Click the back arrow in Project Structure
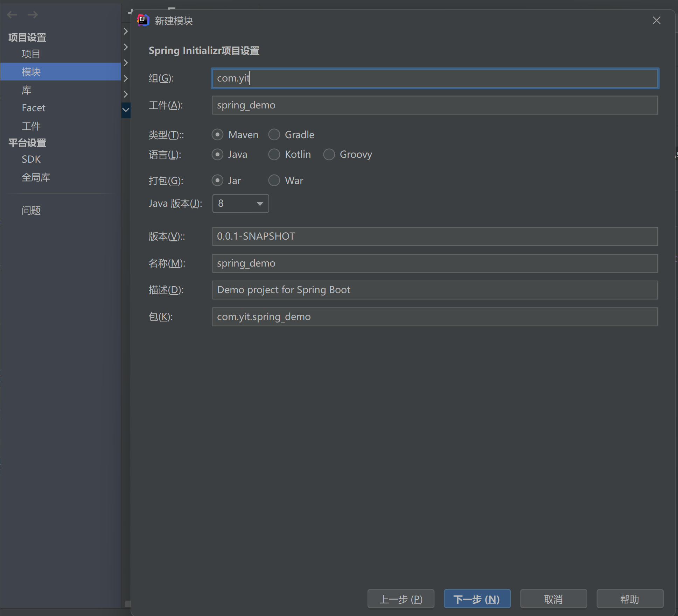Image resolution: width=678 pixels, height=616 pixels. [12, 15]
